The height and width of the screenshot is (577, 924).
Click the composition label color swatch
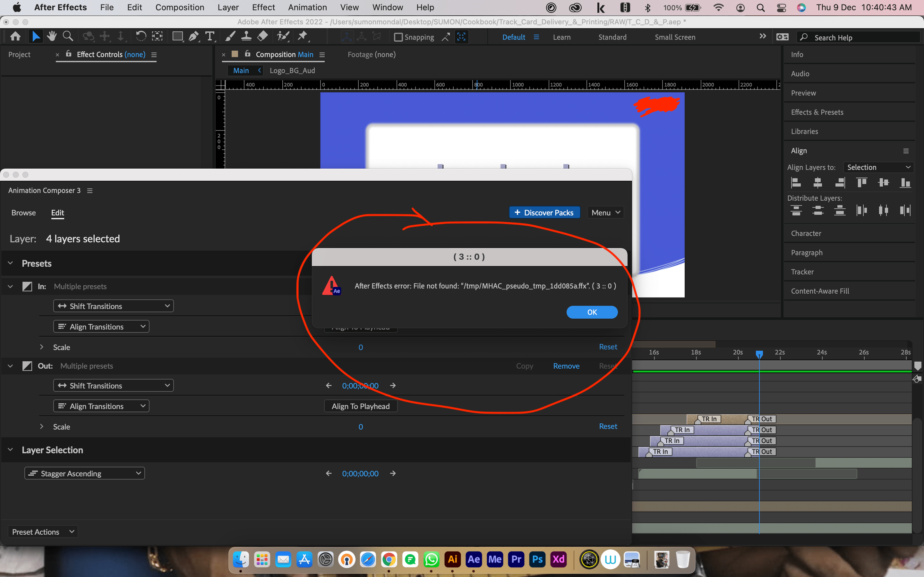[x=235, y=54]
